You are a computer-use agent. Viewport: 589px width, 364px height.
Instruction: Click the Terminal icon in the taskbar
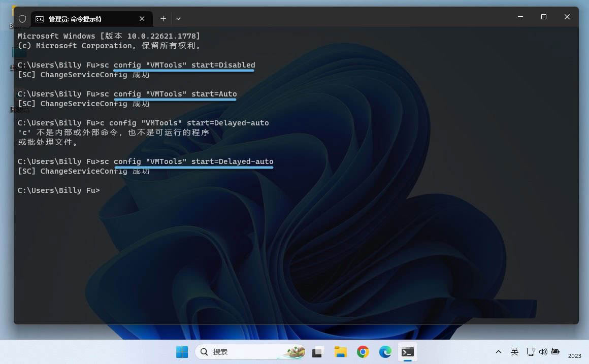tap(407, 352)
